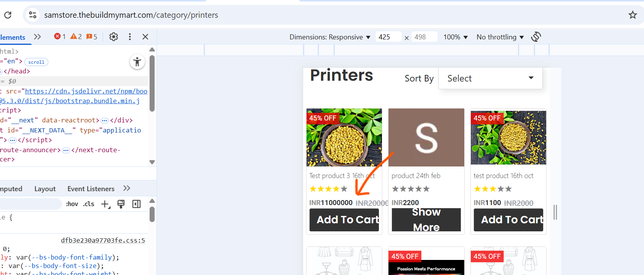The image size is (644, 275).
Task: Click the styles filter input
Action: point(31,204)
